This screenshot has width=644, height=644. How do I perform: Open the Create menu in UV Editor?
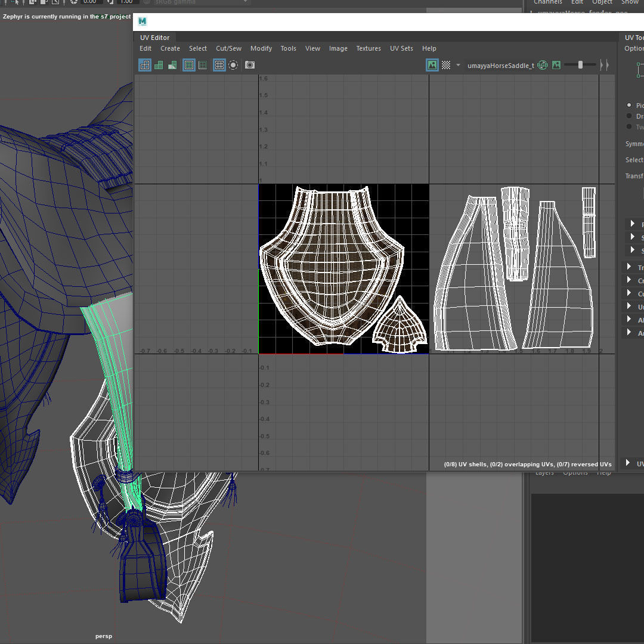[x=170, y=48]
